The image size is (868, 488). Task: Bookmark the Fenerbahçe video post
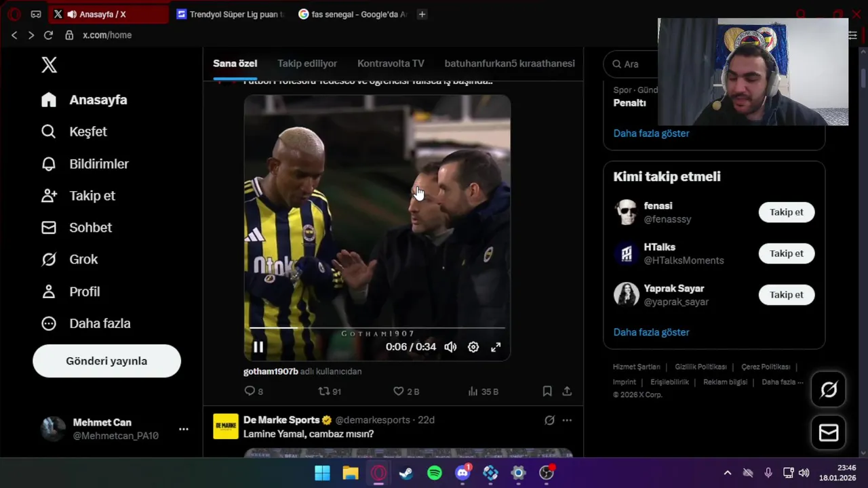[x=547, y=391]
